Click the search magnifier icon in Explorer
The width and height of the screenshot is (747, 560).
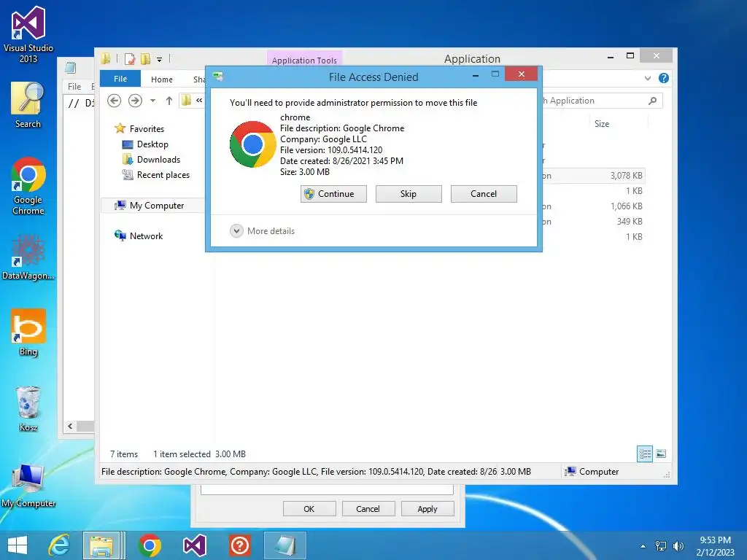(653, 101)
